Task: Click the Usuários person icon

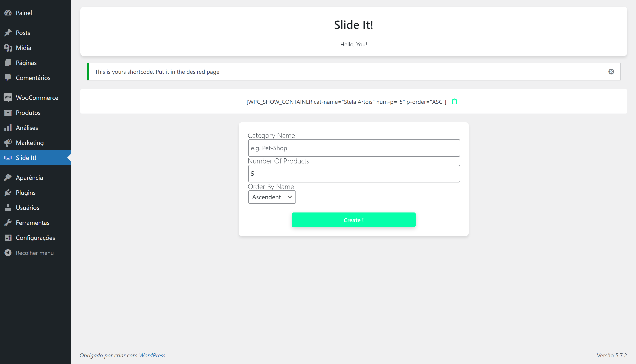Action: click(8, 208)
